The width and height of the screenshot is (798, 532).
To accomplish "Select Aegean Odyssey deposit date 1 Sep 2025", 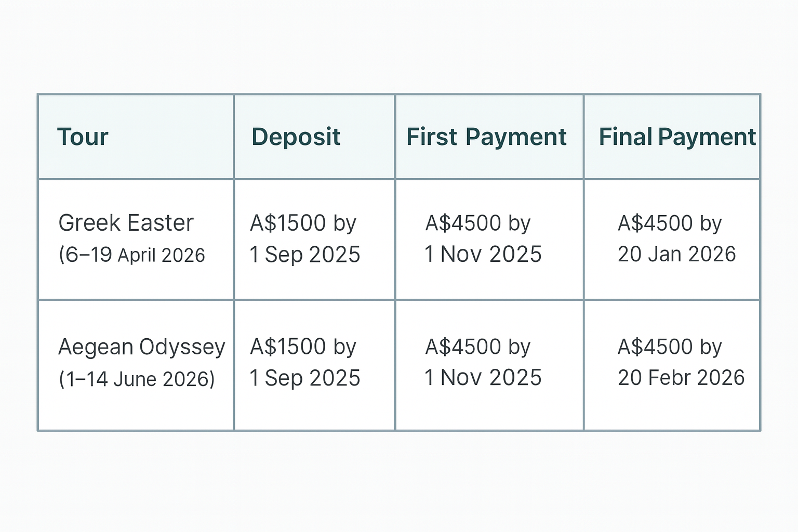I will tap(305, 378).
